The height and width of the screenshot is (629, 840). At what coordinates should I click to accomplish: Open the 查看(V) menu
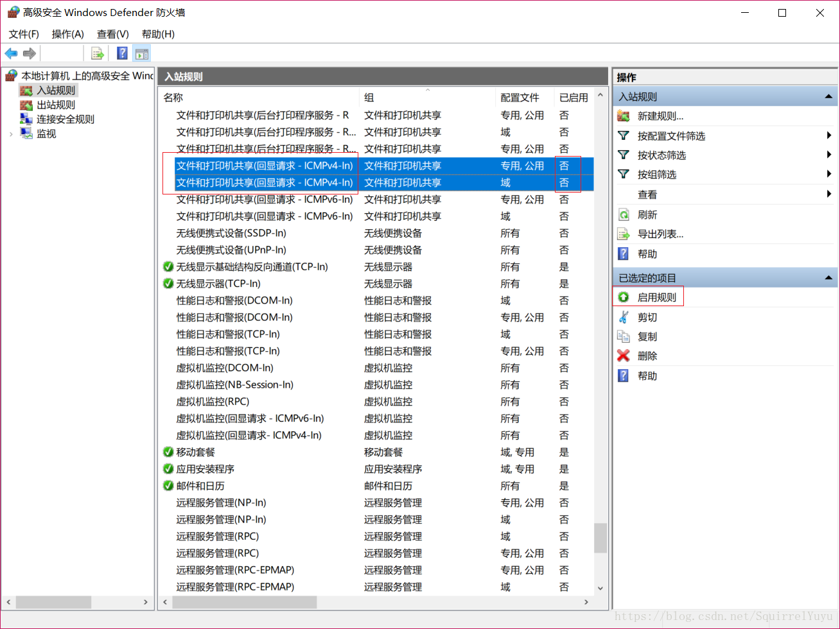(x=112, y=34)
